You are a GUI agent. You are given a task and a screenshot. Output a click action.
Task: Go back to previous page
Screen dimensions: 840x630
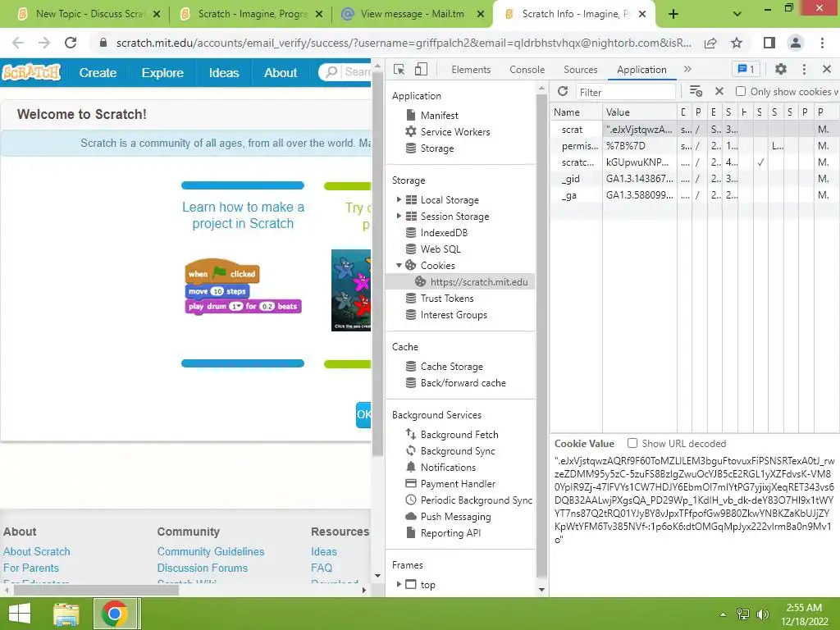18,43
